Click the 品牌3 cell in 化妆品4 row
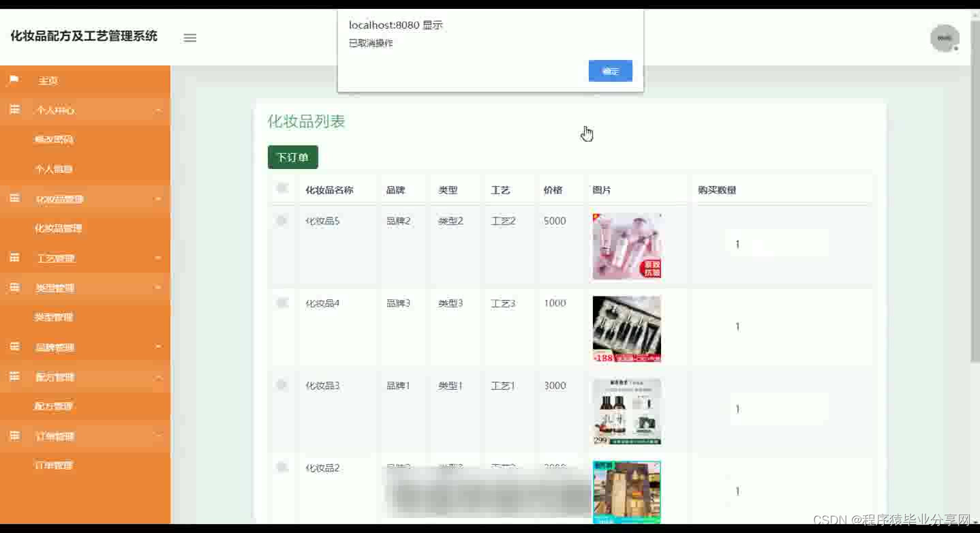 tap(399, 303)
